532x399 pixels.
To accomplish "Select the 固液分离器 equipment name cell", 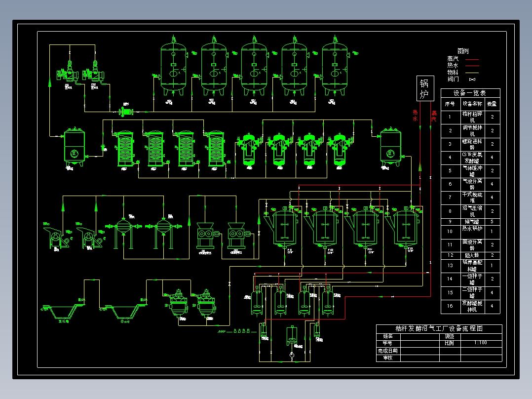I will pyautogui.click(x=472, y=245).
